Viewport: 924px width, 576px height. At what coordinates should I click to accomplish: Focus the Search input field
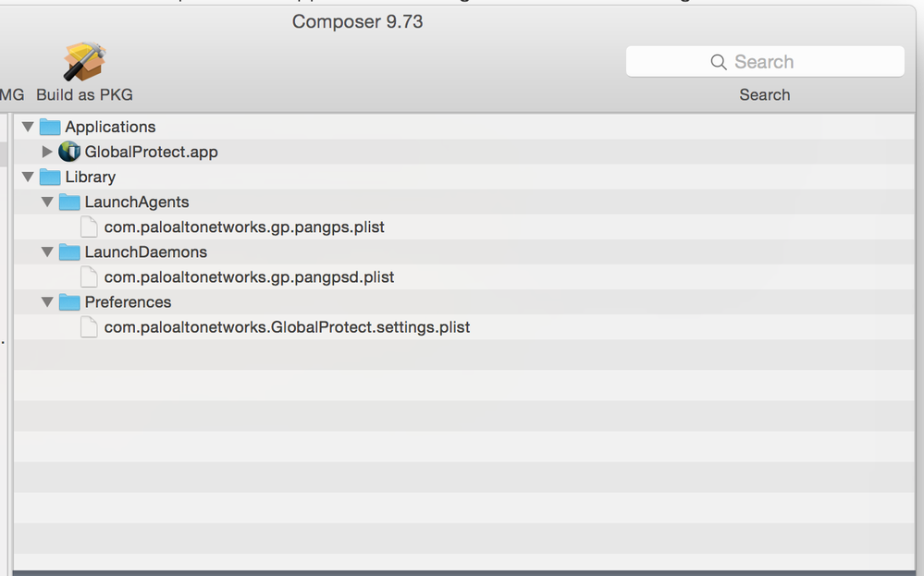[x=765, y=61]
